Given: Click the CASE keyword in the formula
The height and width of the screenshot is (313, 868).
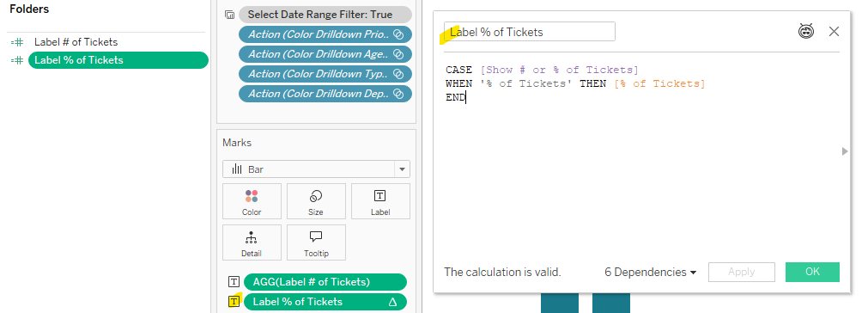Looking at the screenshot, I should (x=459, y=70).
